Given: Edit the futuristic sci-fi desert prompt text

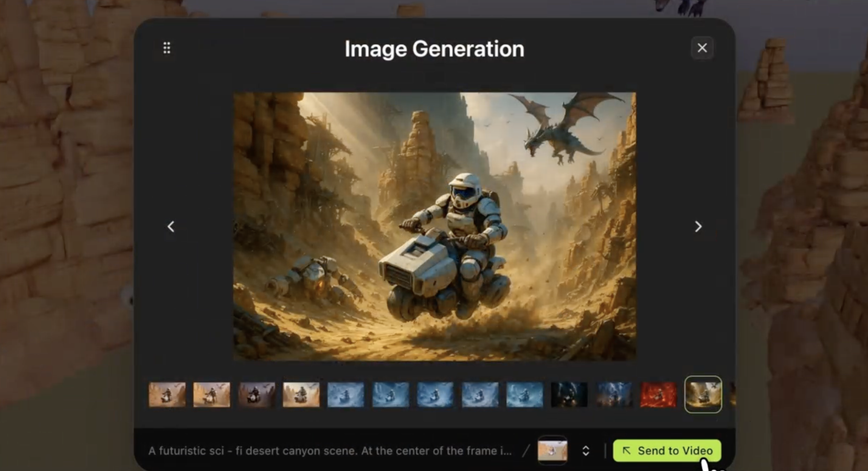Looking at the screenshot, I should pos(330,451).
